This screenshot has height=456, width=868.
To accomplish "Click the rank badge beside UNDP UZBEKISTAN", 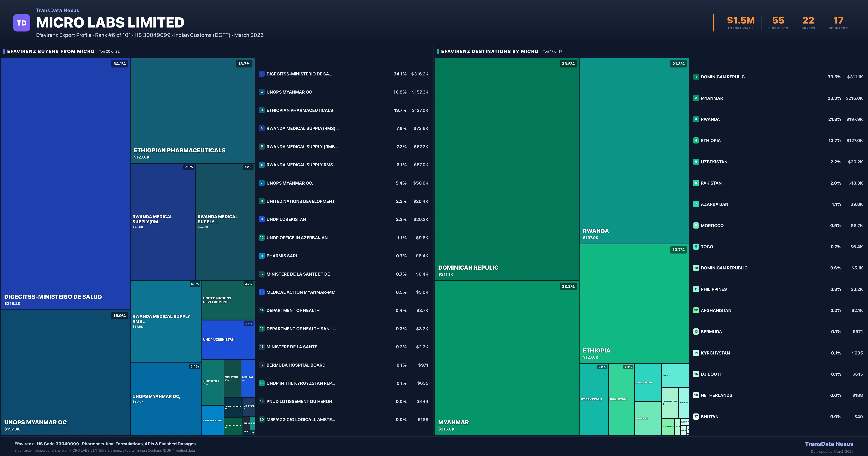I will tap(261, 219).
